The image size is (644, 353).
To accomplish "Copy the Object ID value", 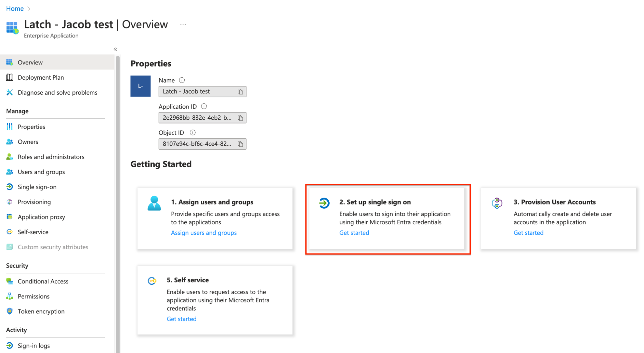I will [240, 144].
